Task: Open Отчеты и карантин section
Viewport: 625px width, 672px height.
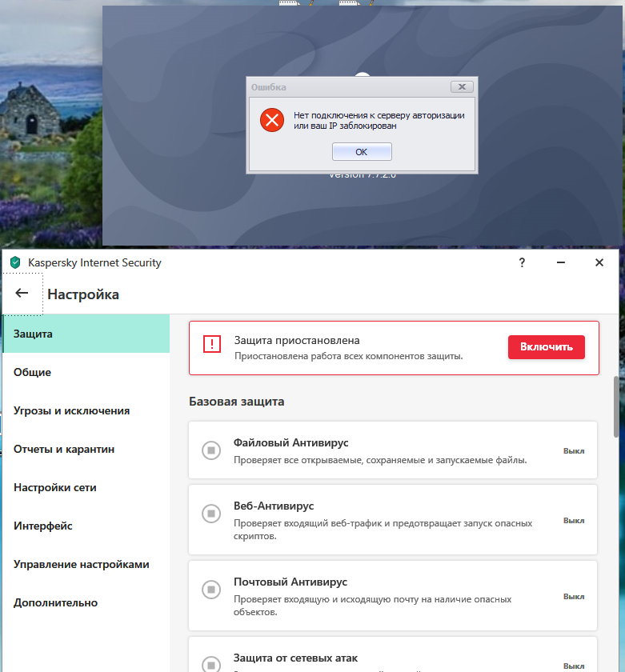Action: click(64, 449)
